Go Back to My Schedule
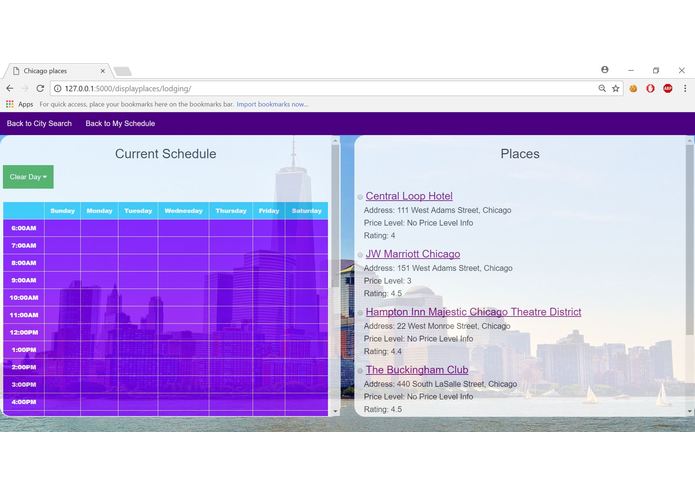This screenshot has height=494, width=695. point(120,124)
